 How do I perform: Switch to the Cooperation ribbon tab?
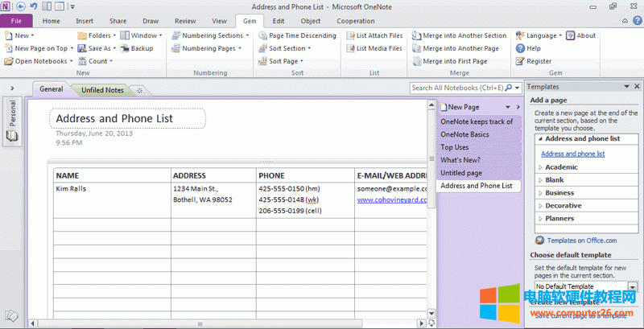pos(355,21)
